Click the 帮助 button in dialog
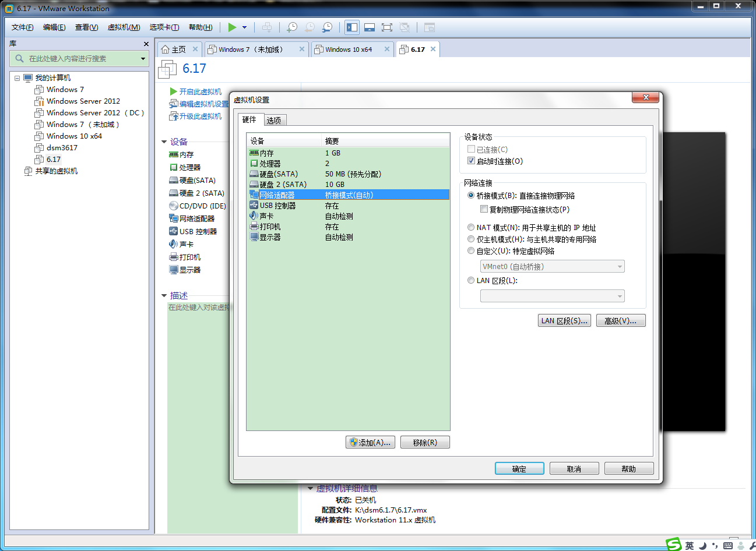Screen dimensions: 756x551 [x=629, y=469]
